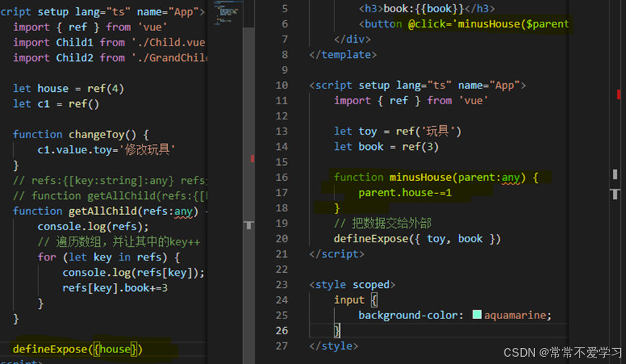Click the 'for (let key in refs)' loop line
Screen dimensions: 626x364
click(x=109, y=257)
